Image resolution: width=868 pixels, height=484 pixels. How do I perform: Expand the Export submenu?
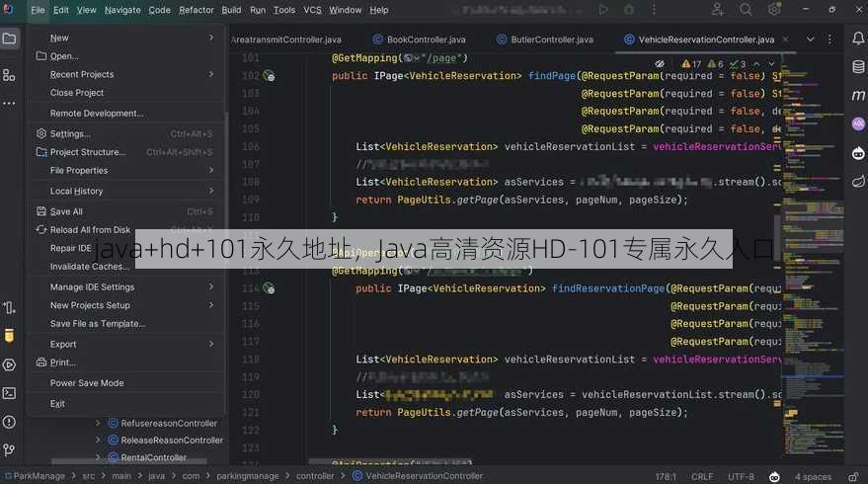(x=211, y=344)
